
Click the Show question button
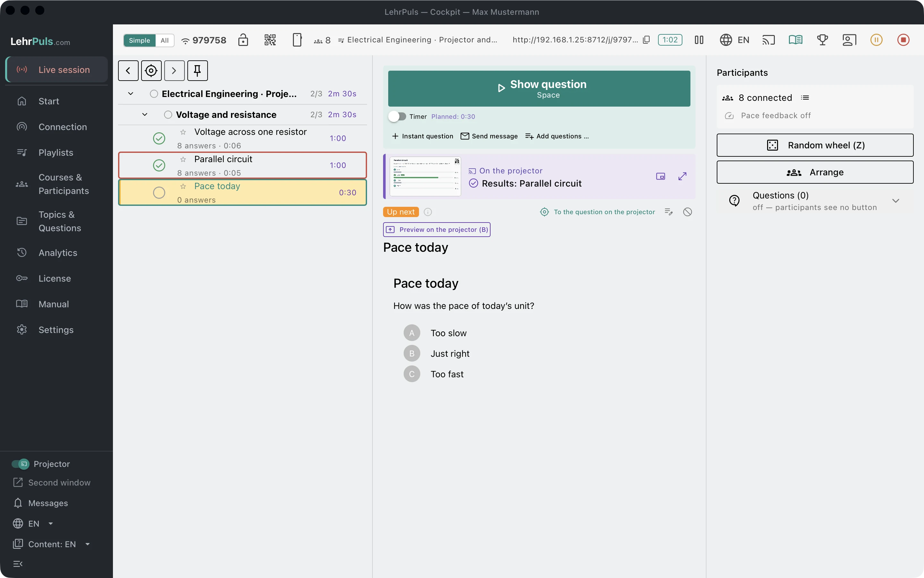[539, 89]
